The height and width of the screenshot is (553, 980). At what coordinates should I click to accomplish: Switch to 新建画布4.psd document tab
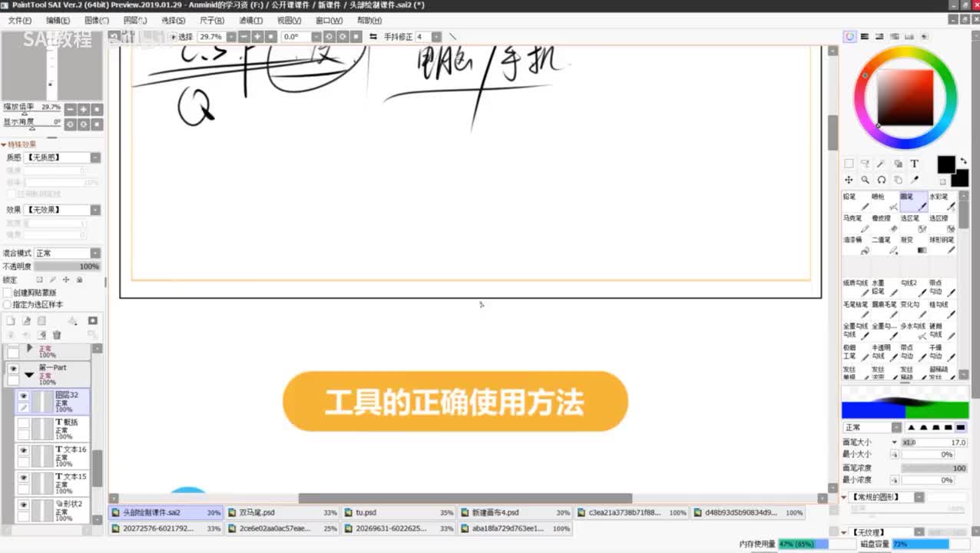click(516, 512)
